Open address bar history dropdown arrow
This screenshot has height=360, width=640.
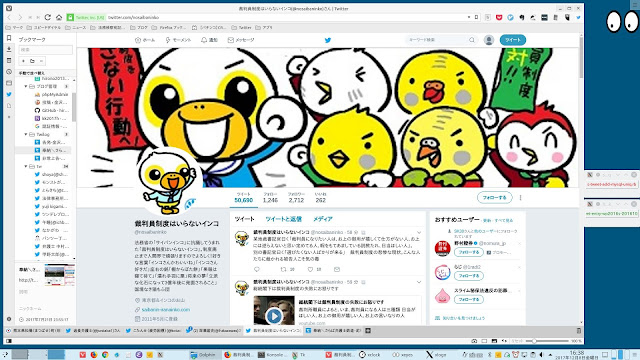coord(469,17)
